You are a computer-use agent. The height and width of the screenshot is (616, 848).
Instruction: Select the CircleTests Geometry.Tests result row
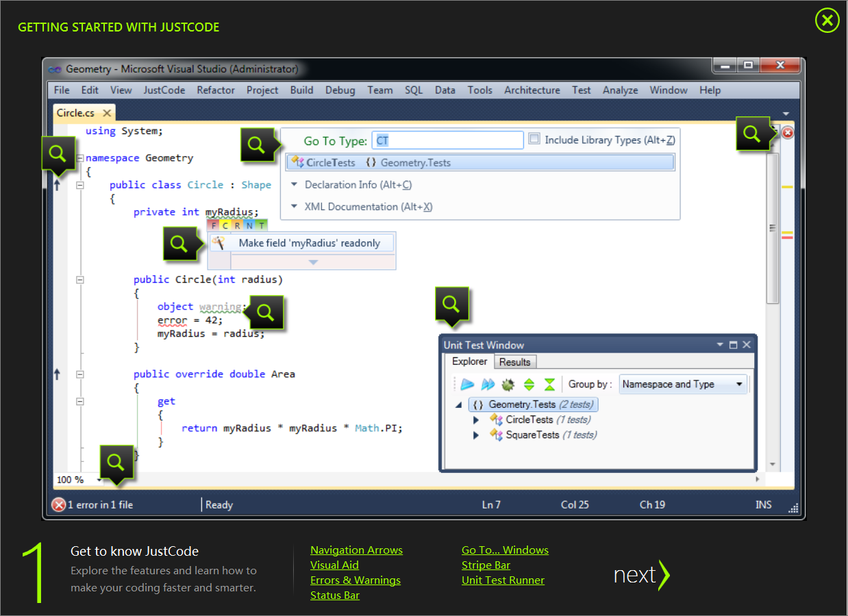(480, 162)
